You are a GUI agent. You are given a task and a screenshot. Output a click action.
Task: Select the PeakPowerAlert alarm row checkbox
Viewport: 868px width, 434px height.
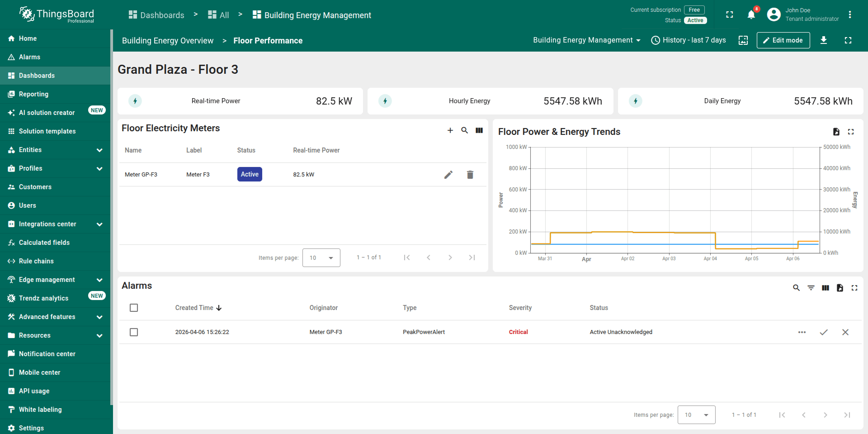tap(134, 332)
